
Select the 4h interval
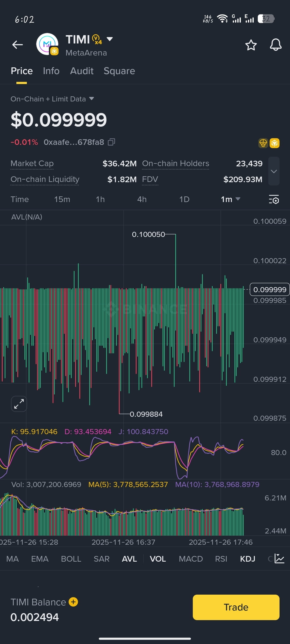point(142,199)
